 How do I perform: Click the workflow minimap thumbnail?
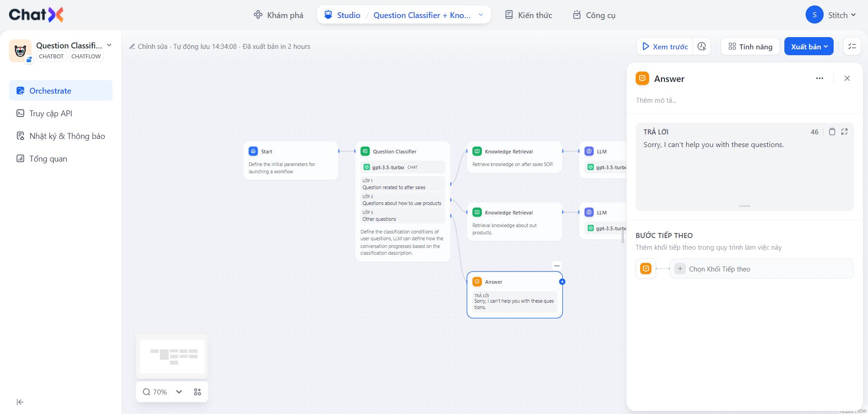[172, 356]
